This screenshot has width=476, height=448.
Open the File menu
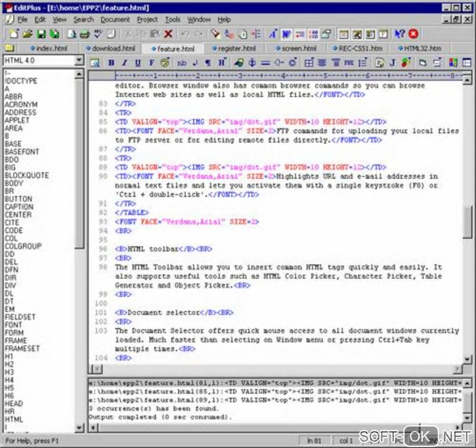click(22, 20)
